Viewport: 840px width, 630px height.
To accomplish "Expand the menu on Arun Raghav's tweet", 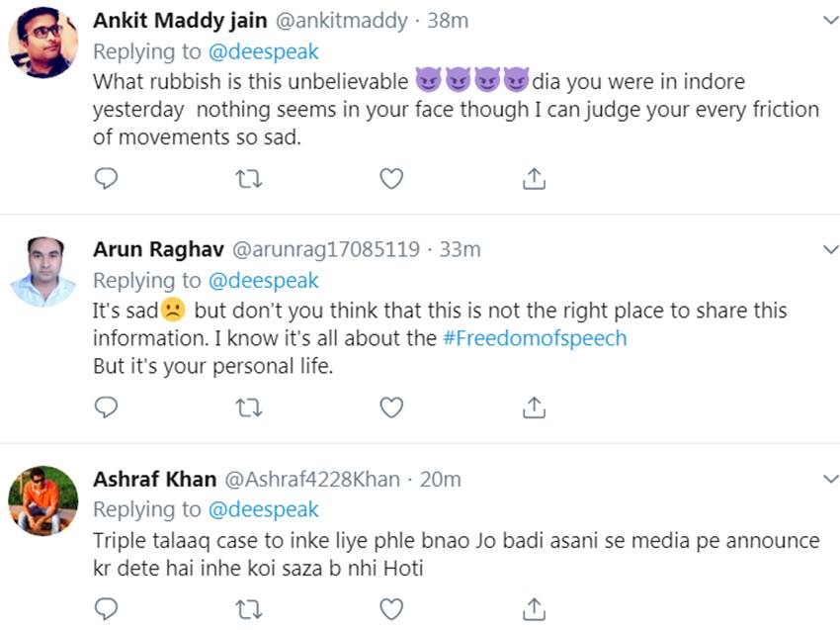I will (830, 249).
